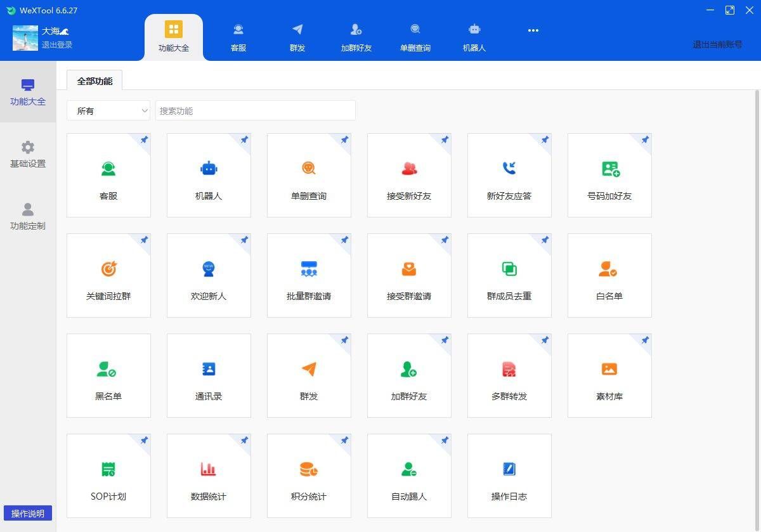Expand the 所有 category dropdown

pos(108,111)
